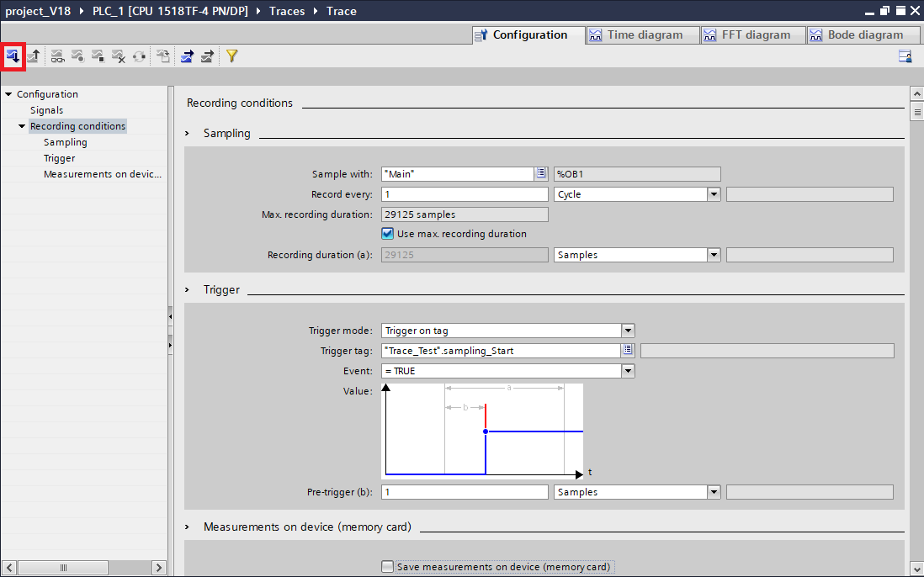The height and width of the screenshot is (577, 924).
Task: Open the Cycle unit dropdown
Action: tap(714, 194)
